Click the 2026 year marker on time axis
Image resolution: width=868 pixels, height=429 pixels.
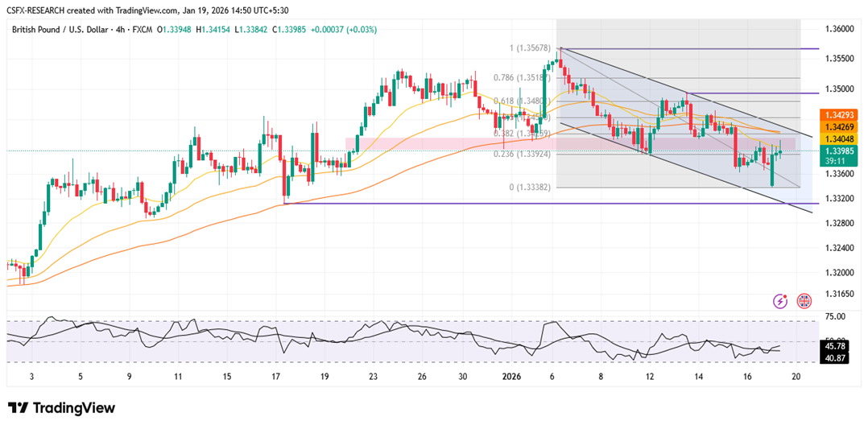click(511, 377)
